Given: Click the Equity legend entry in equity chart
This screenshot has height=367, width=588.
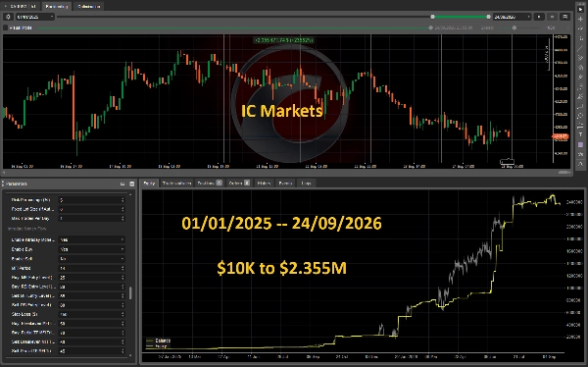Looking at the screenshot, I should (157, 346).
